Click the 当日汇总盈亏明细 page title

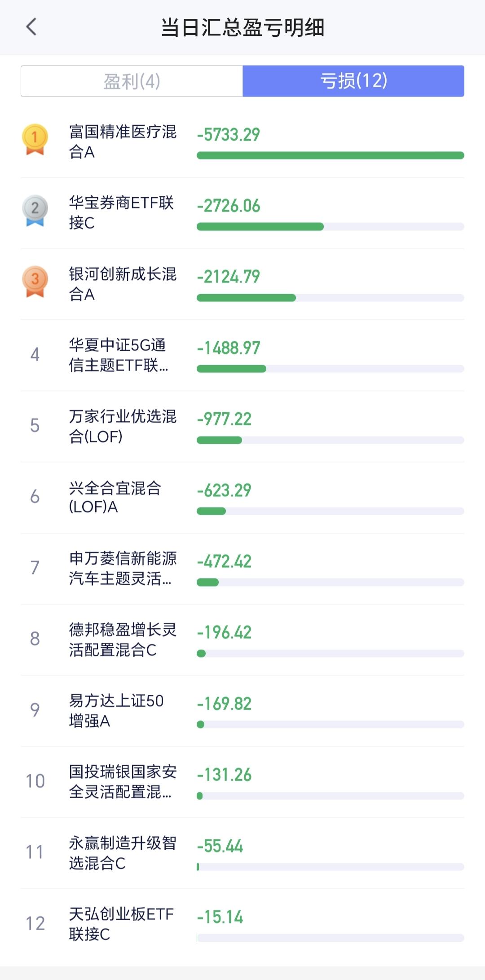click(242, 27)
